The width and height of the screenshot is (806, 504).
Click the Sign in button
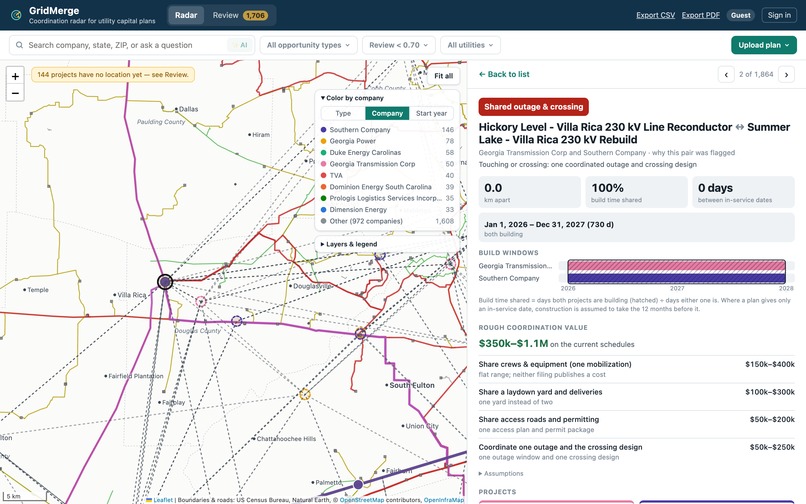pos(779,15)
